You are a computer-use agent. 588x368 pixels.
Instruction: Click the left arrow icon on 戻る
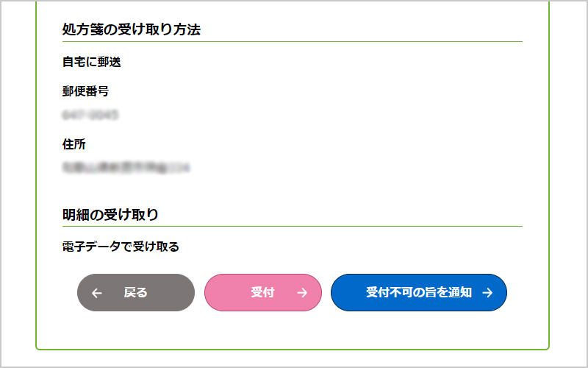97,293
